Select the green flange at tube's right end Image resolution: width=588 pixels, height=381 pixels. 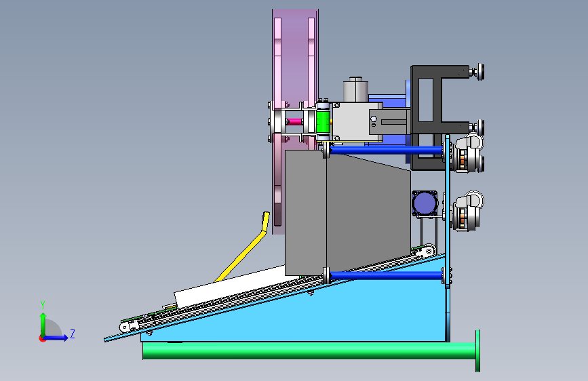click(x=477, y=351)
